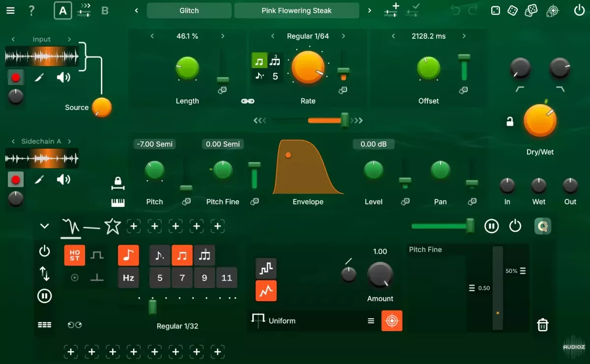Toggle record on Sidechain A buffer

tap(16, 180)
